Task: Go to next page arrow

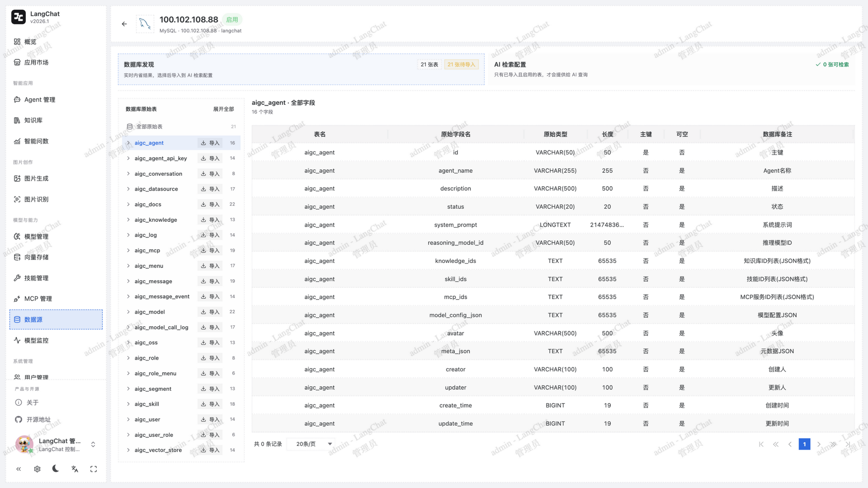Action: tap(819, 444)
